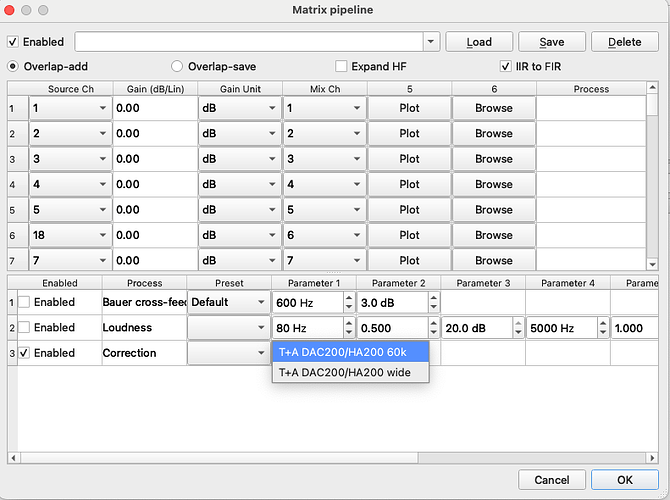Click the Correction process name cell

[x=144, y=353]
